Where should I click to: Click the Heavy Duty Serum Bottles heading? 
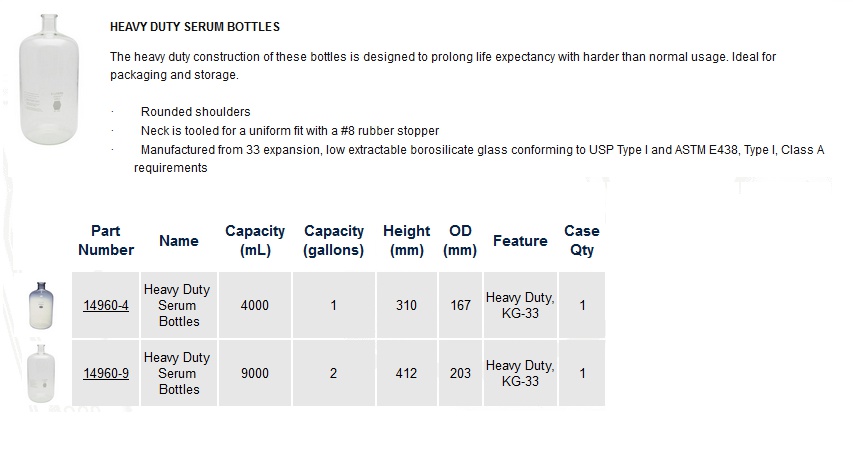(195, 27)
